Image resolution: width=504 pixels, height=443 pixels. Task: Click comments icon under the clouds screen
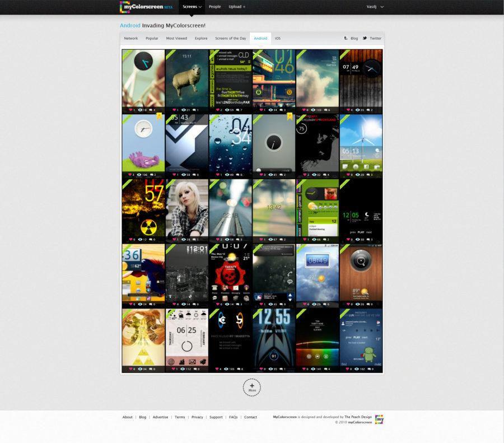(326, 110)
